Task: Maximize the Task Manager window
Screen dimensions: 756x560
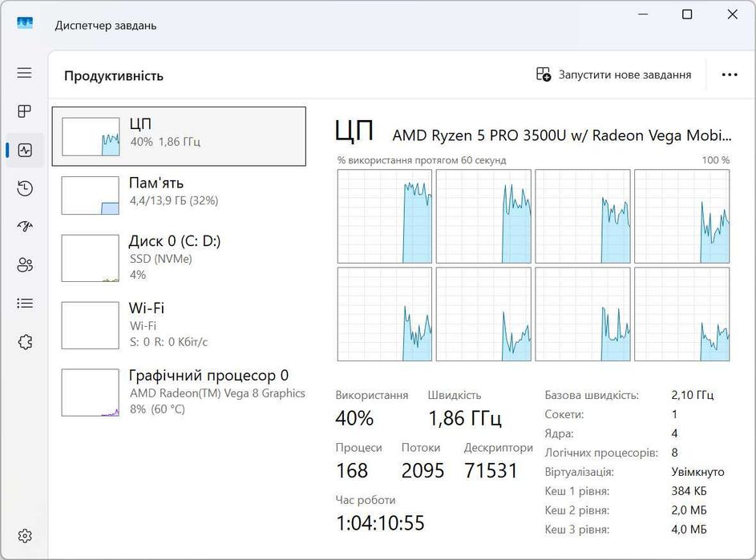Action: coord(687,14)
